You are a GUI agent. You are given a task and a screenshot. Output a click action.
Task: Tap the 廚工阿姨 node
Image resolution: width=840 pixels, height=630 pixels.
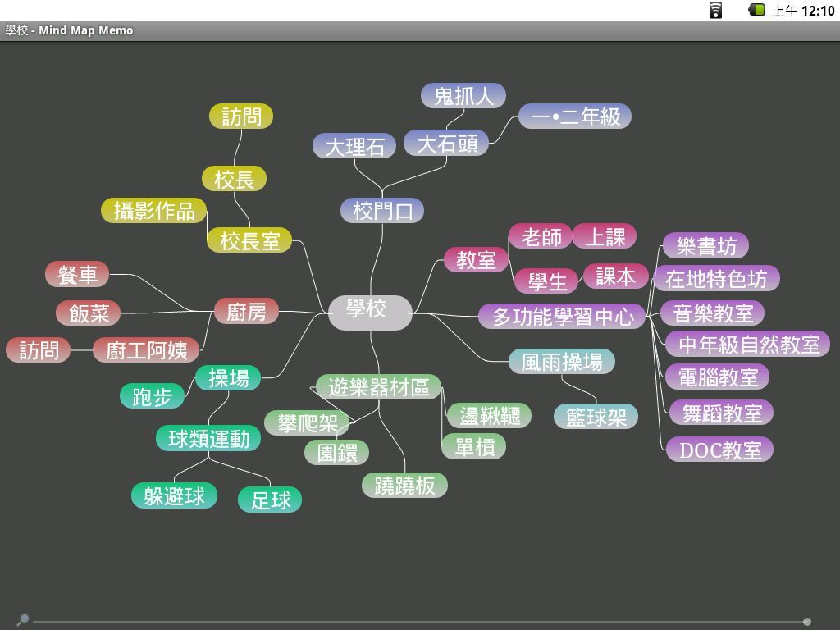(x=146, y=350)
